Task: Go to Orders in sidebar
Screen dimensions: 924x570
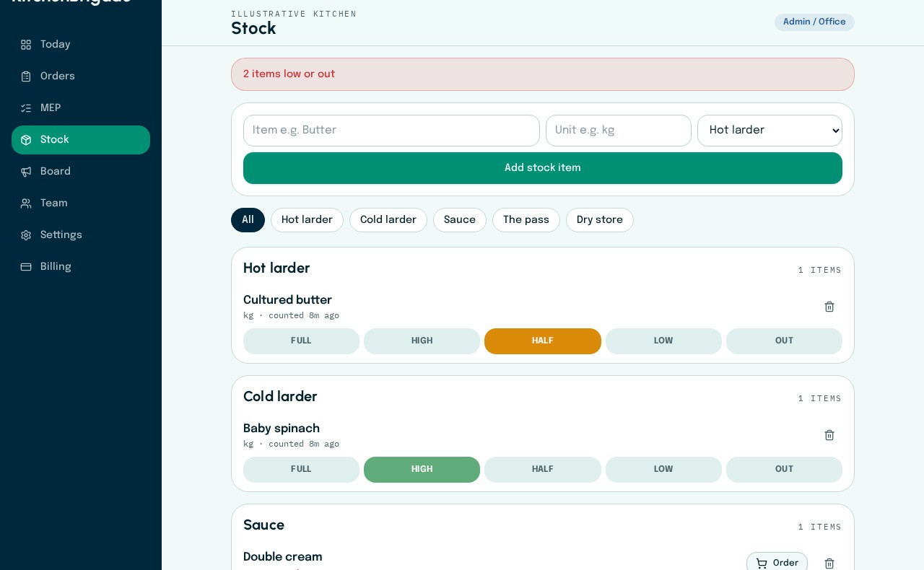Action: click(x=81, y=76)
